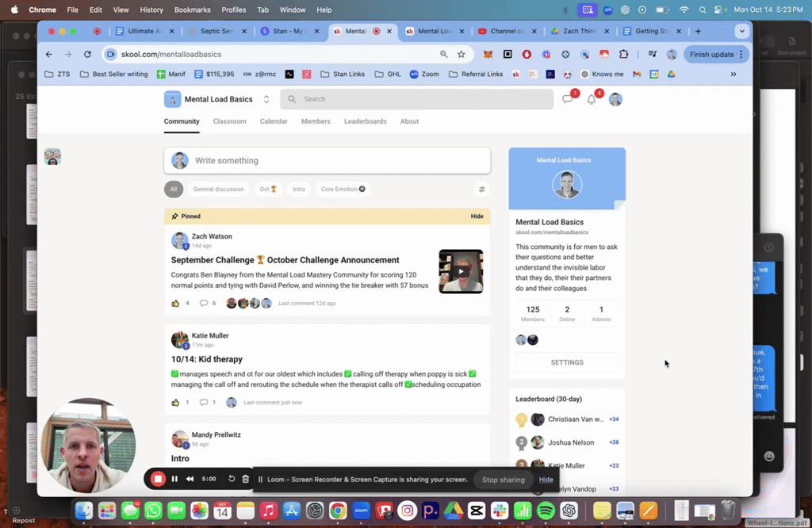Screen dimensions: 812x528
Task: Launch Slack from the Dock
Action: (500, 511)
